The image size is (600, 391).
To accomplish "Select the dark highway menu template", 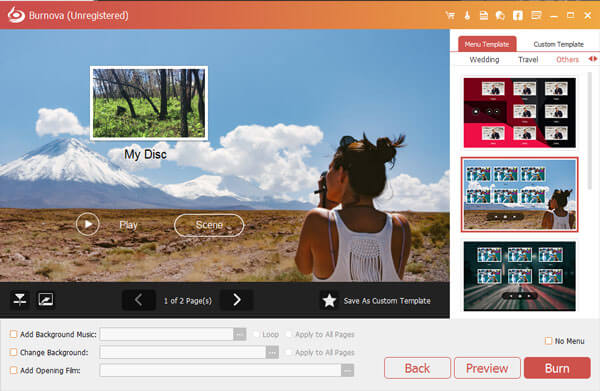I will coord(520,276).
